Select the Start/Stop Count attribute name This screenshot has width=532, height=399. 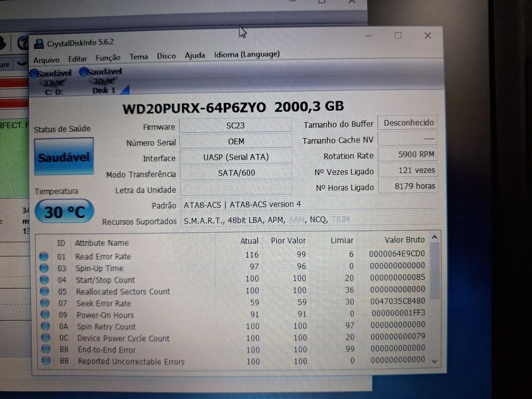[105, 280]
